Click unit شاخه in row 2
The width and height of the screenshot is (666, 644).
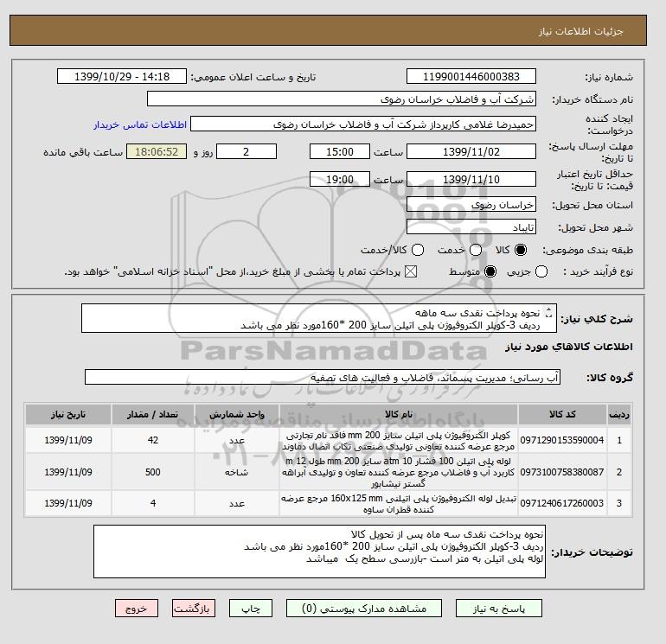click(x=237, y=472)
